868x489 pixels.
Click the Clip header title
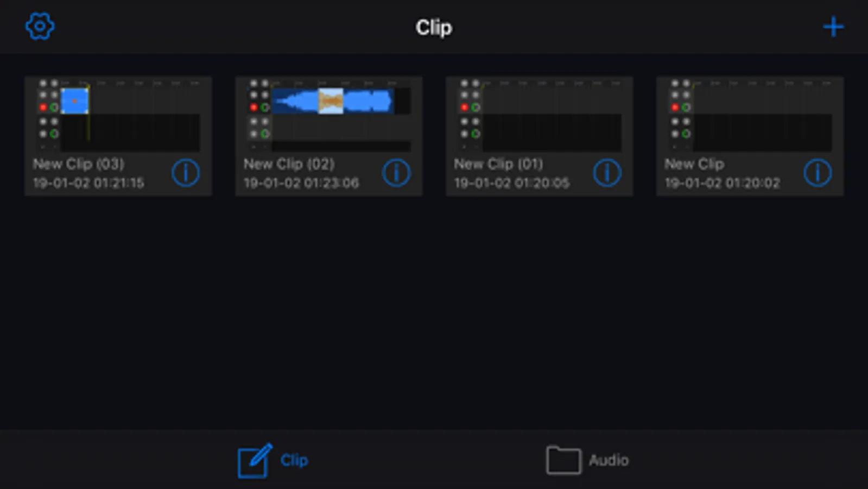(x=434, y=27)
